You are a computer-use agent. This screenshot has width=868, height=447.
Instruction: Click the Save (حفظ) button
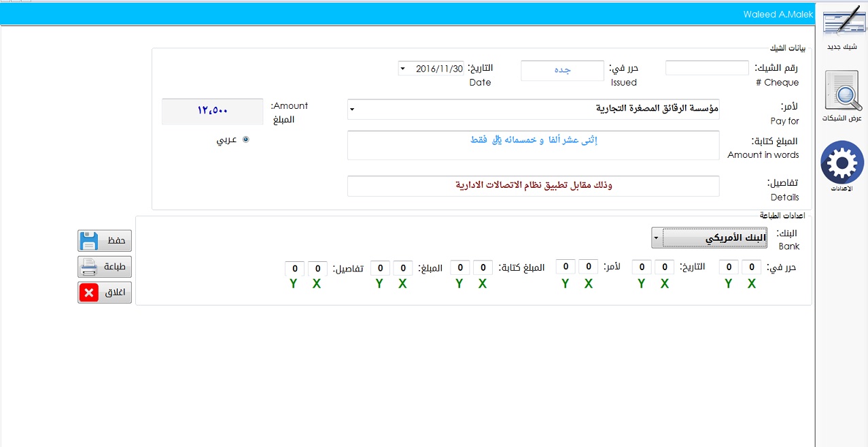point(105,241)
